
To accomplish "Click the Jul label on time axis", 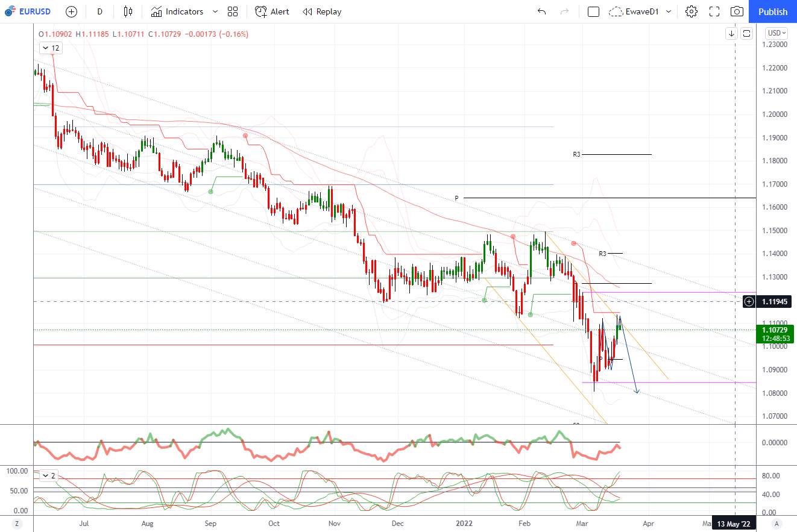I will coord(84,523).
